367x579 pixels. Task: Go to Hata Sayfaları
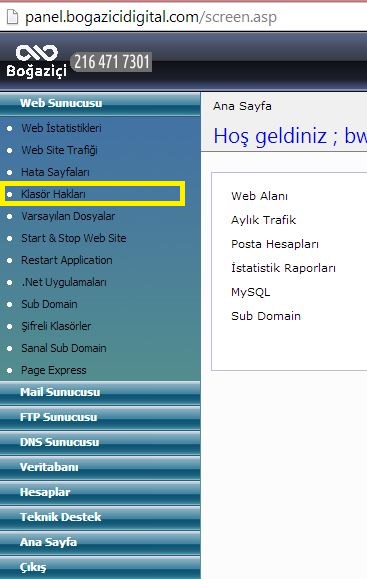(55, 172)
